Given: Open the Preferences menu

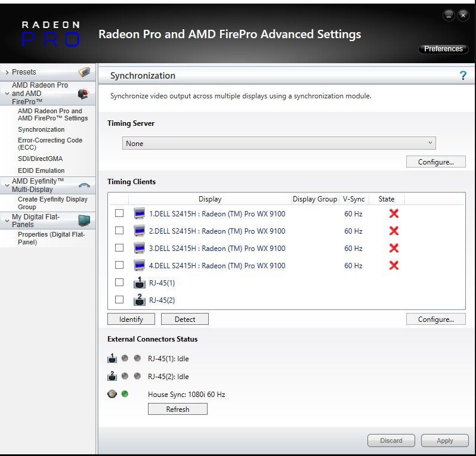Looking at the screenshot, I should (443, 49).
